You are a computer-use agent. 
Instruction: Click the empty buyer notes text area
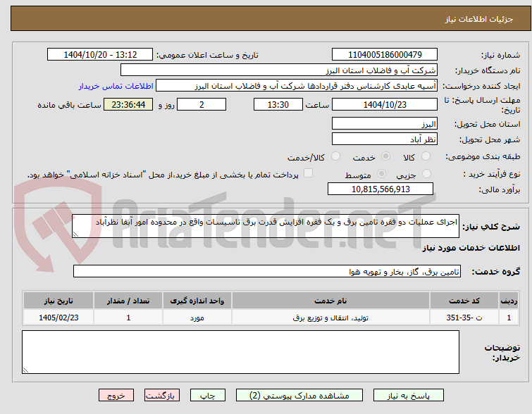point(240,352)
